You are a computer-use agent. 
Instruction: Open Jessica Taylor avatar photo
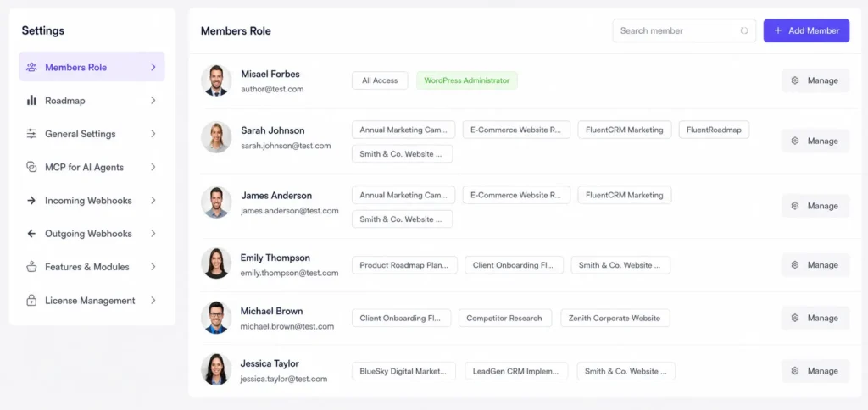coord(216,369)
